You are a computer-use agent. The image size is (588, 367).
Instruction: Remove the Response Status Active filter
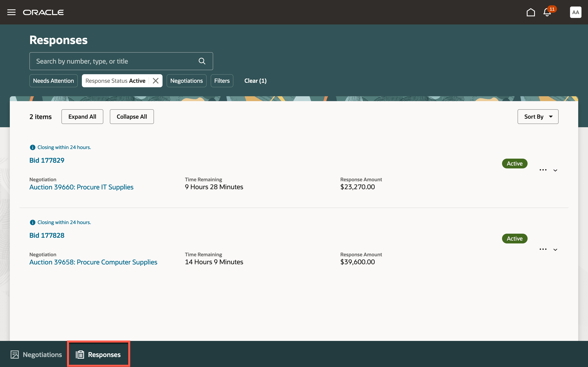pyautogui.click(x=156, y=81)
